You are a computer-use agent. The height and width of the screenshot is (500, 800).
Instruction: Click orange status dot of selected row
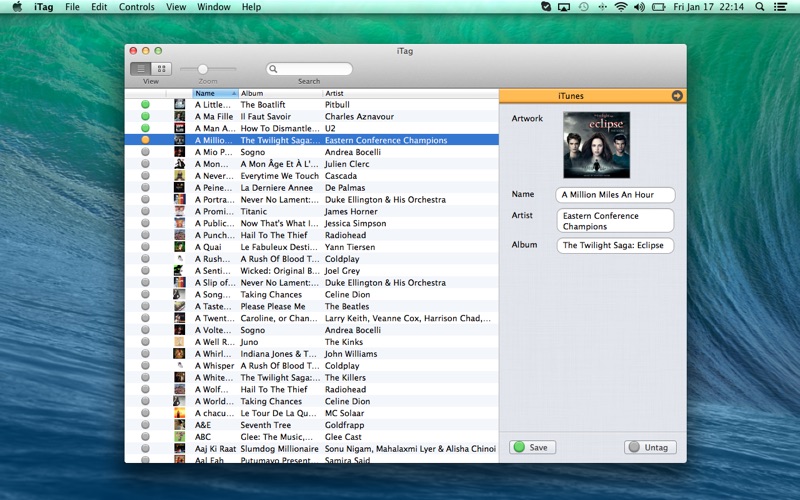click(x=145, y=140)
